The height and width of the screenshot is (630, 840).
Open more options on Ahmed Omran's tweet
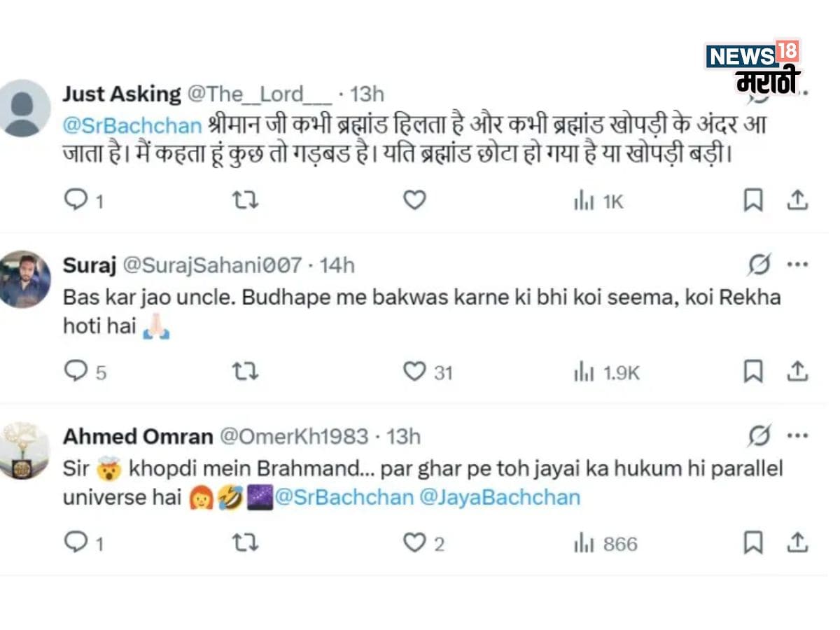[797, 436]
